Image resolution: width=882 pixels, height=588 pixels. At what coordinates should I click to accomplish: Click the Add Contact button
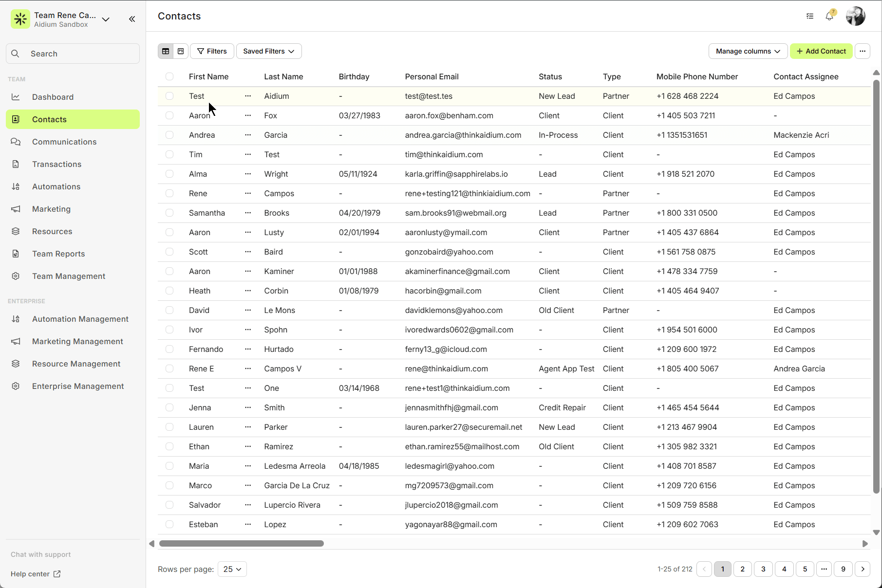tap(821, 51)
